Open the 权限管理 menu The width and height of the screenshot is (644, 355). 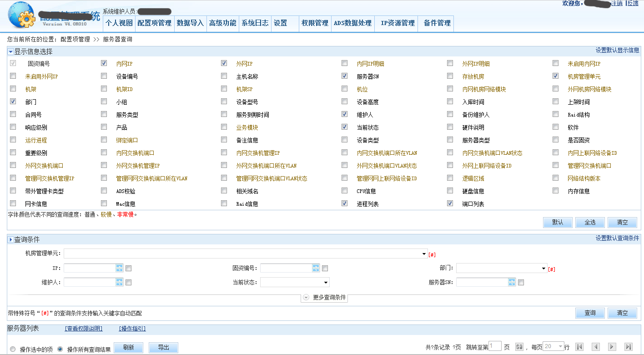(315, 23)
